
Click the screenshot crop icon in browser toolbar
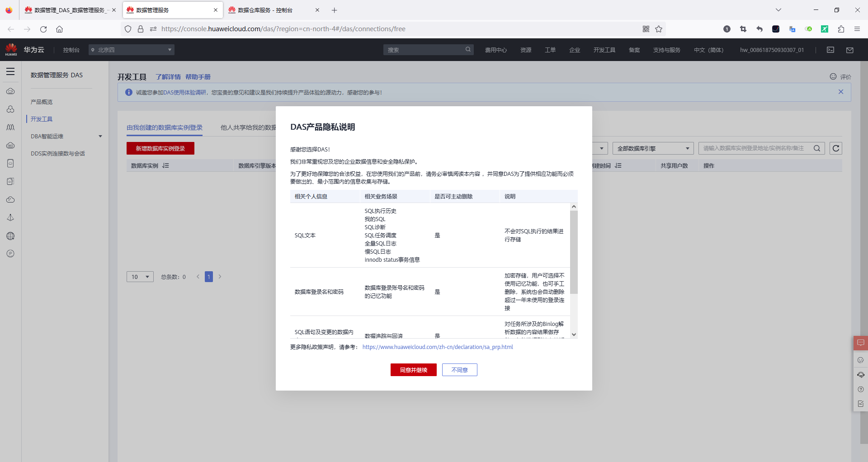tap(743, 28)
